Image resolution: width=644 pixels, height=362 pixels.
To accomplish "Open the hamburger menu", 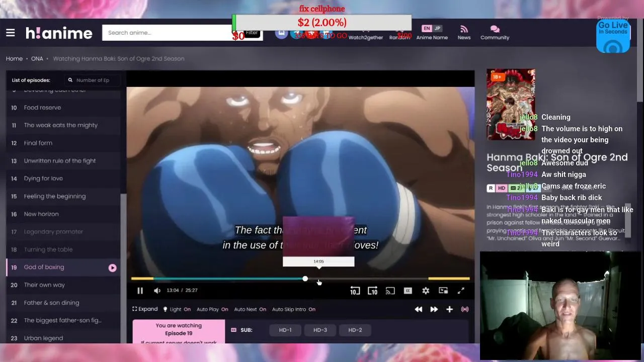I will (x=10, y=33).
